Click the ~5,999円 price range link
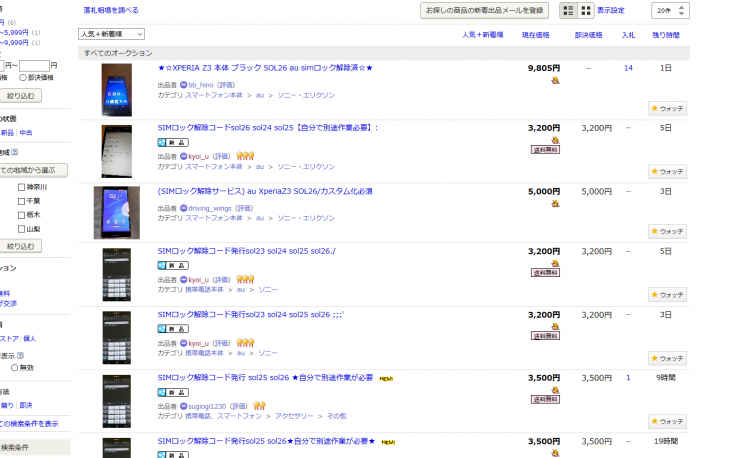Screen dimensions: 740x458 pyautogui.click(x=14, y=33)
